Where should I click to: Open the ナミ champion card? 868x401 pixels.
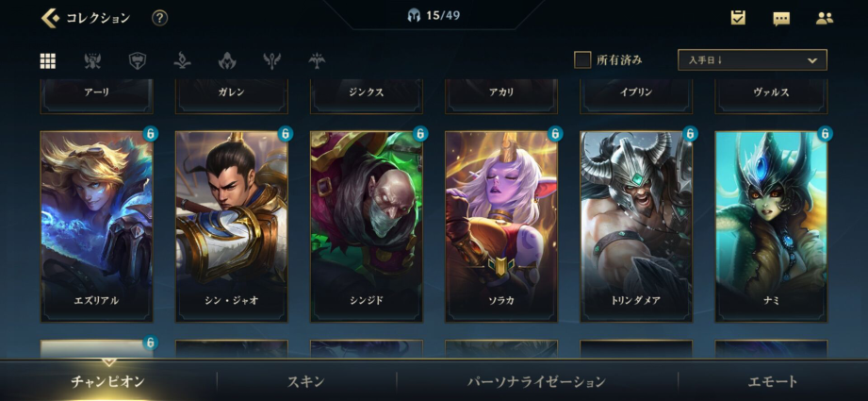[771, 226]
